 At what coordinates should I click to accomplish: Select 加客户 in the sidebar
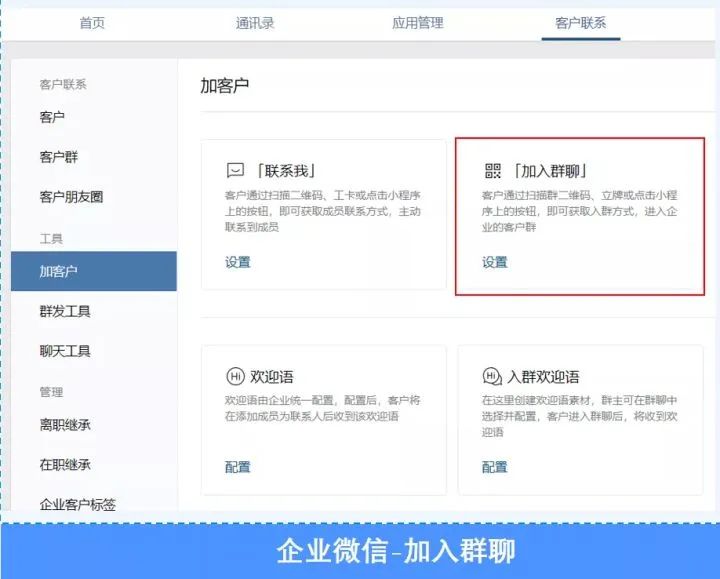point(94,271)
